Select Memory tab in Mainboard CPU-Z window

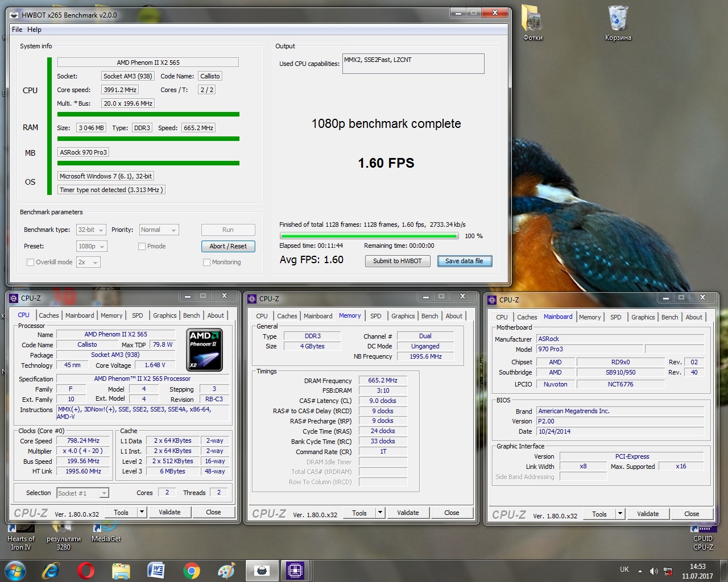pyautogui.click(x=590, y=317)
